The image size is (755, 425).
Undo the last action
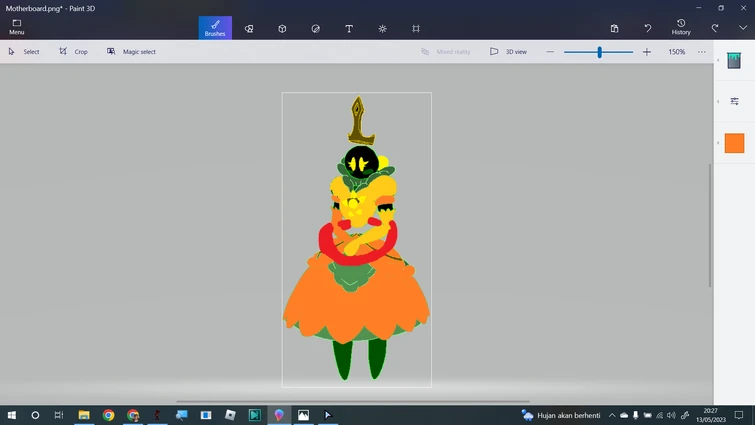point(648,28)
